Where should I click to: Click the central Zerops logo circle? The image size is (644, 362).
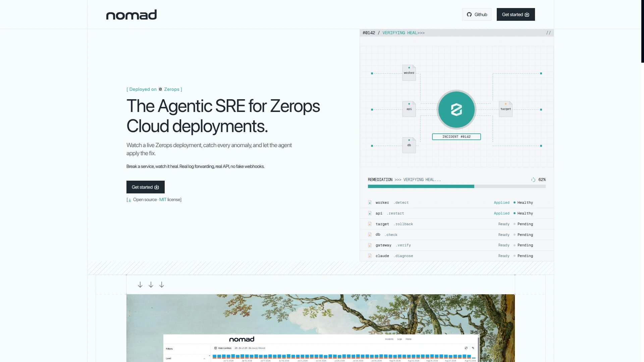click(457, 109)
